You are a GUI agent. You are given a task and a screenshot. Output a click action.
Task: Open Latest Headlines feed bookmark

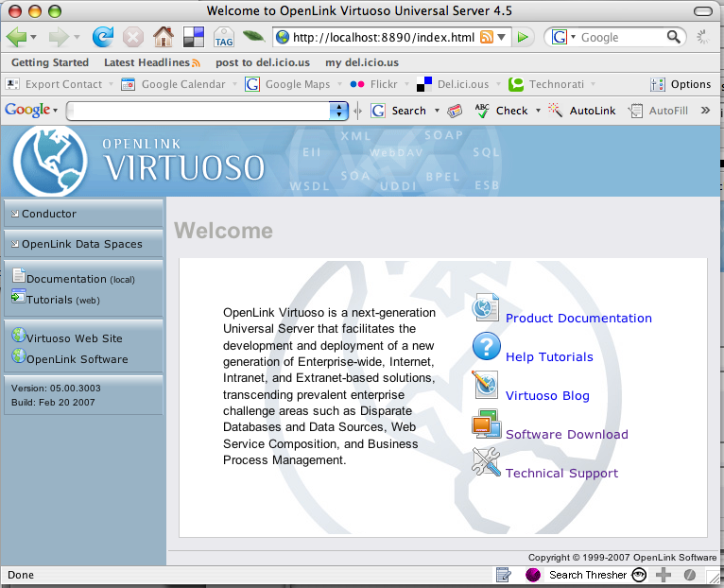click(x=152, y=62)
